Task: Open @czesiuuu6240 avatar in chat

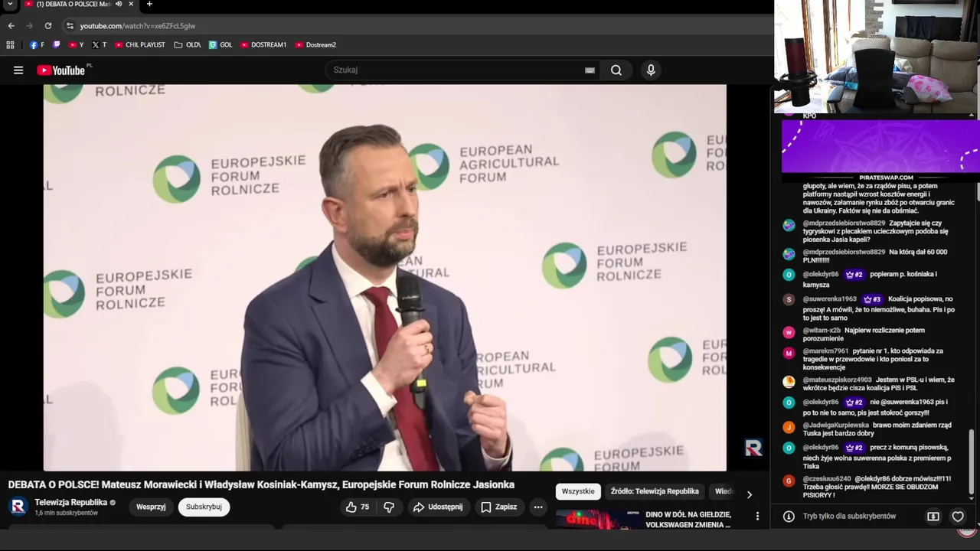Action: [x=789, y=481]
